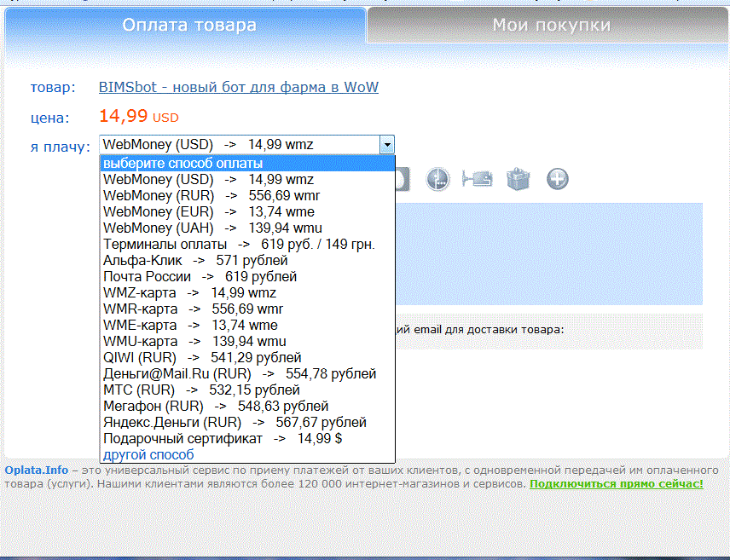
Task: Select Почта России 619 рублей option
Action: [247, 276]
